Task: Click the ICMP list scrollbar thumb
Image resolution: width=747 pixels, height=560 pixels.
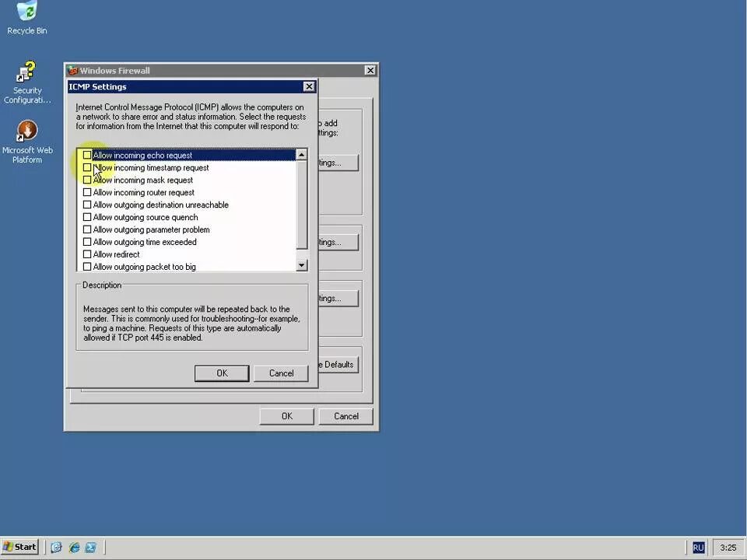Action: [301, 205]
